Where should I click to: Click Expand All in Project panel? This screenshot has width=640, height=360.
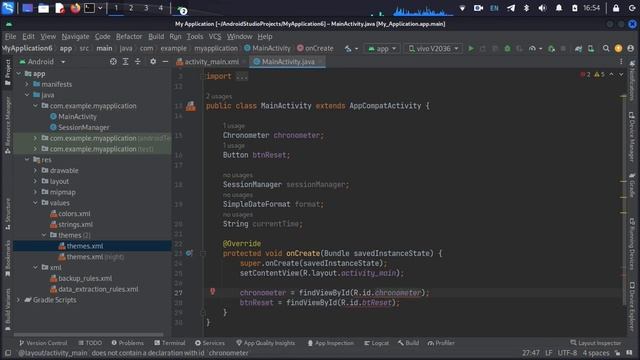tap(125, 62)
